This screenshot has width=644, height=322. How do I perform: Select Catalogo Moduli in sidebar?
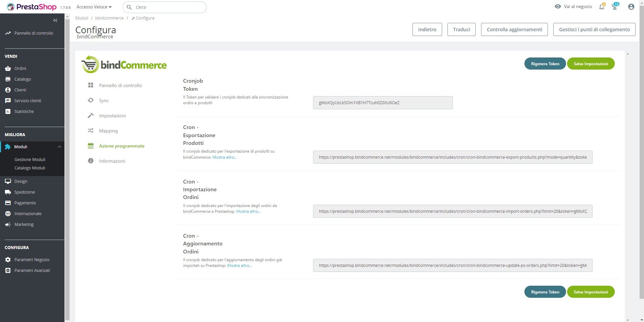(30, 168)
